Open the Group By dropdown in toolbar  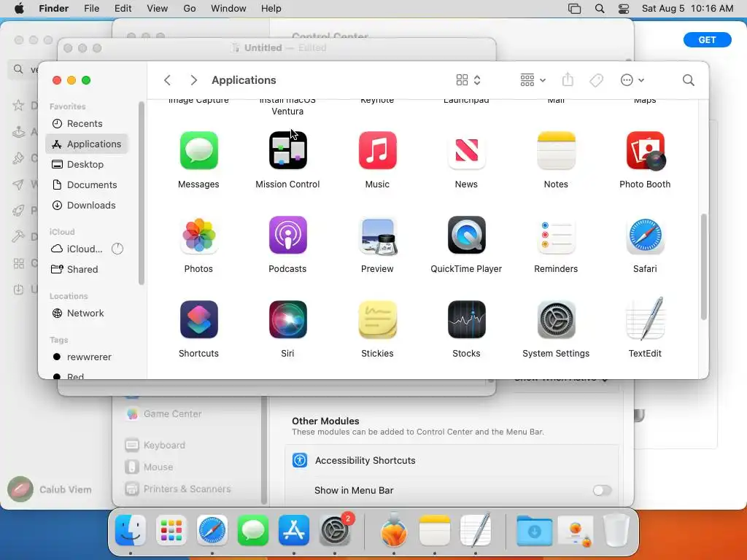pos(533,80)
